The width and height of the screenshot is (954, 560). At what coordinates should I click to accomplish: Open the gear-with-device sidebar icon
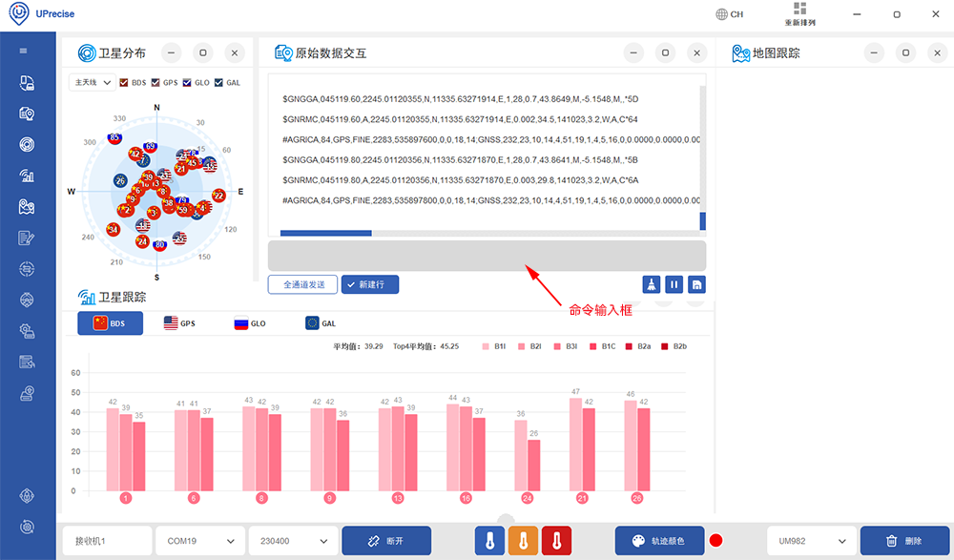click(x=26, y=331)
